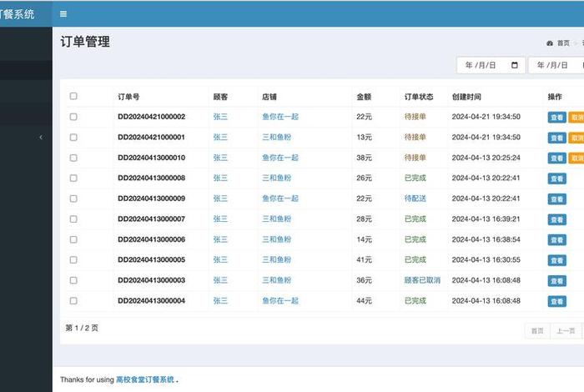Select the 待配送 status text
This screenshot has width=584, height=392.
415,199
